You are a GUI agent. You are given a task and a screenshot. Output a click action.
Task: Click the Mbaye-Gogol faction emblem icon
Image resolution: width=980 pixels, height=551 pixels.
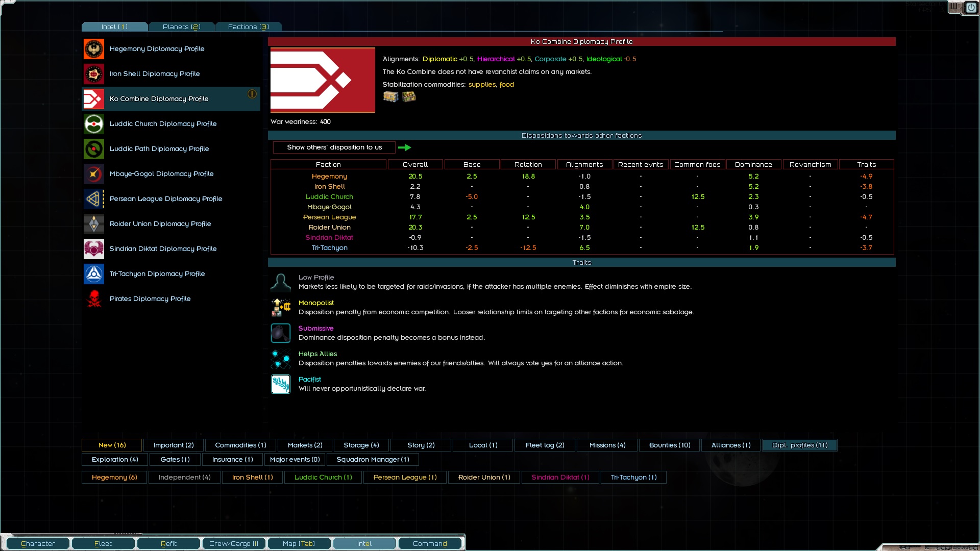click(94, 174)
